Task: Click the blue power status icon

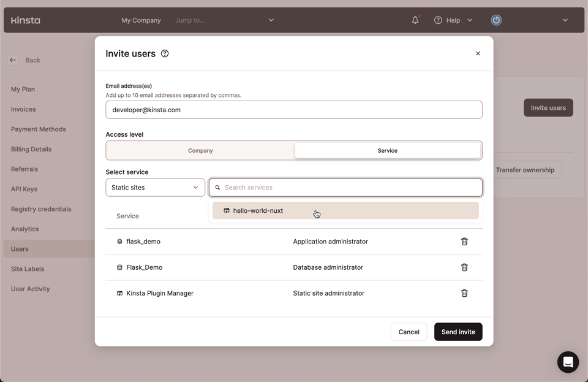Action: pos(496,20)
